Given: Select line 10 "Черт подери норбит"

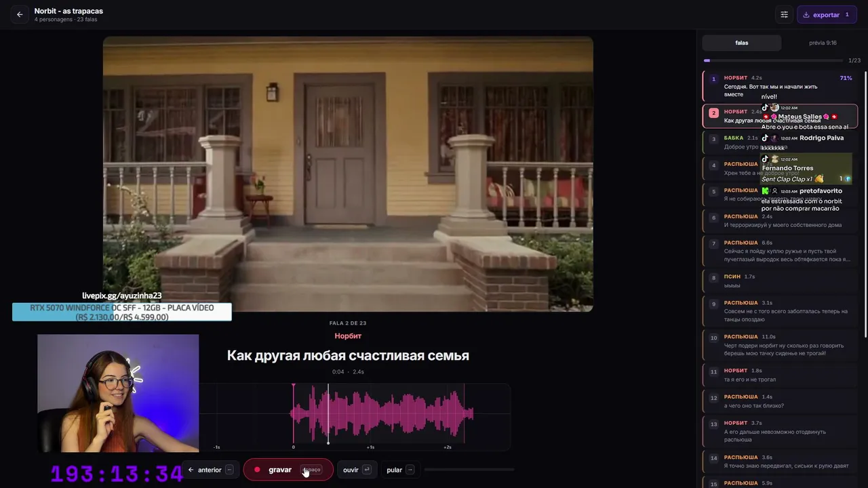Looking at the screenshot, I should (x=780, y=345).
